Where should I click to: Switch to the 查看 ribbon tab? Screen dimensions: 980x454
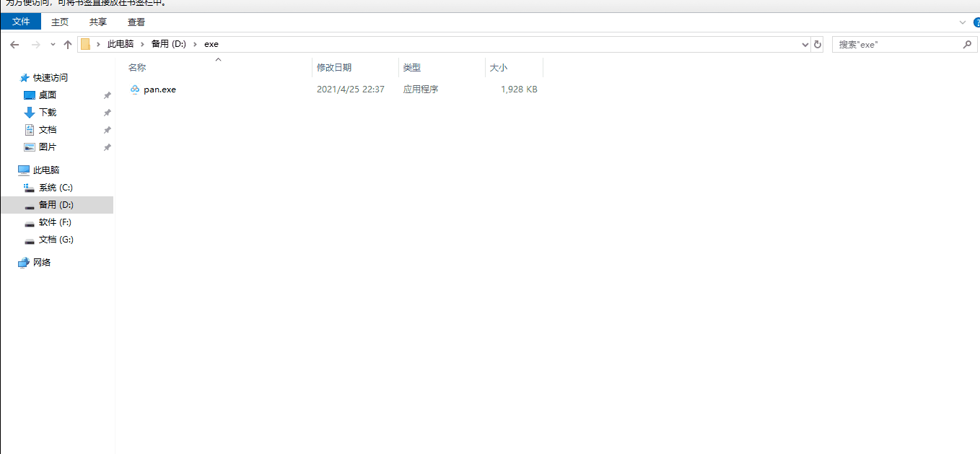[x=136, y=22]
